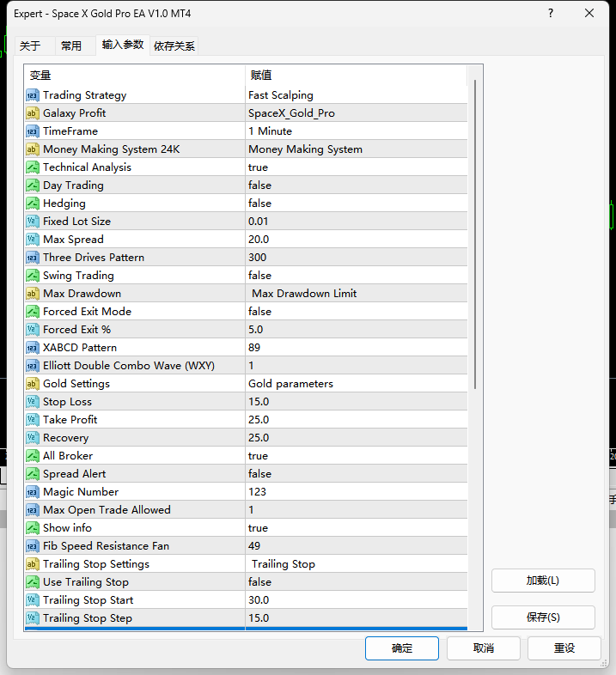Click the Use Trailing Stop false value
Viewport: 616px width, 675px height.
(357, 582)
